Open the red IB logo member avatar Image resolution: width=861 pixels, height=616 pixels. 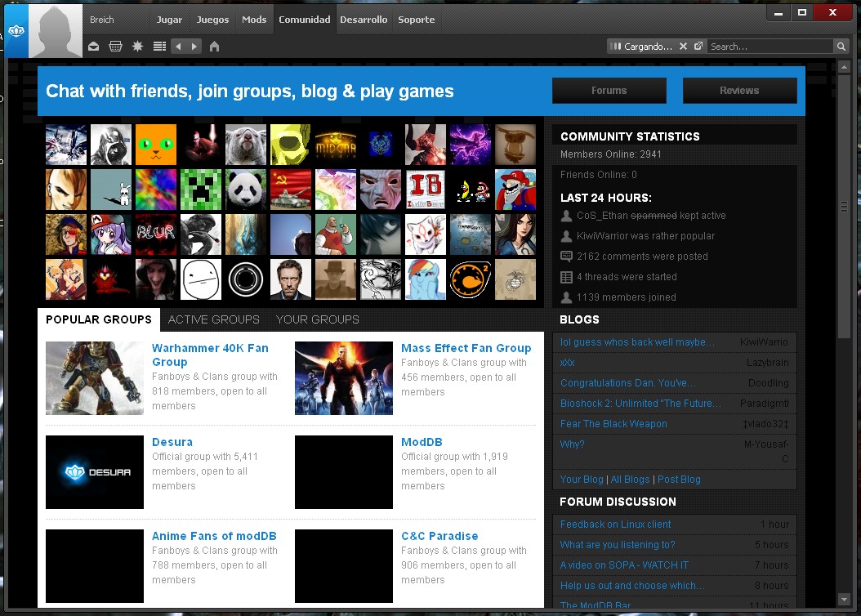point(426,190)
